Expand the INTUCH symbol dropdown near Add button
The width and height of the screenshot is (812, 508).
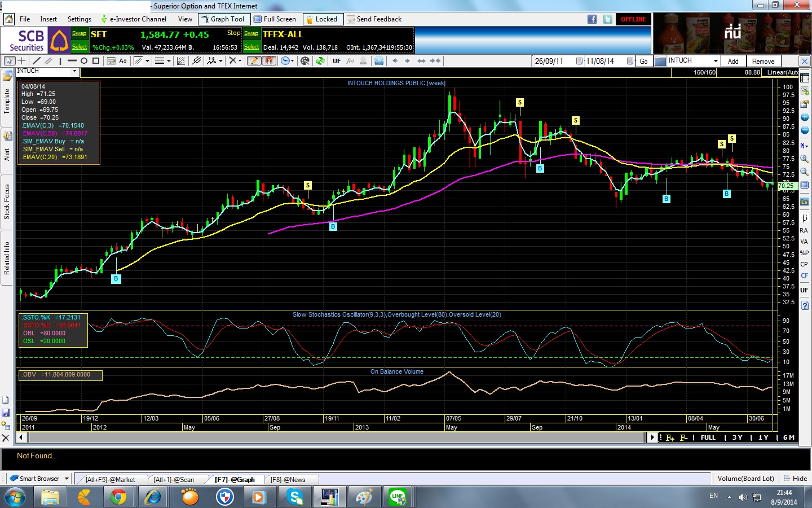point(715,61)
